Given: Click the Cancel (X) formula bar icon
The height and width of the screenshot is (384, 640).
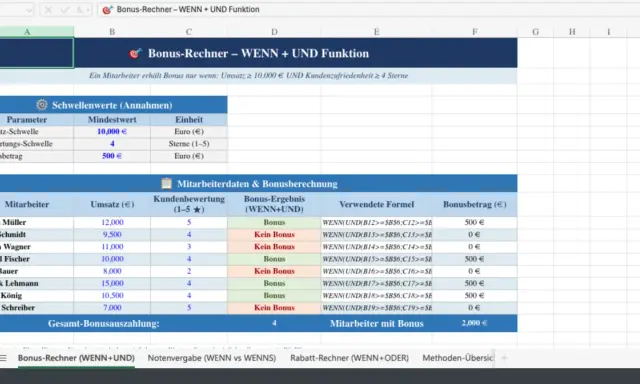Looking at the screenshot, I should point(48,10).
